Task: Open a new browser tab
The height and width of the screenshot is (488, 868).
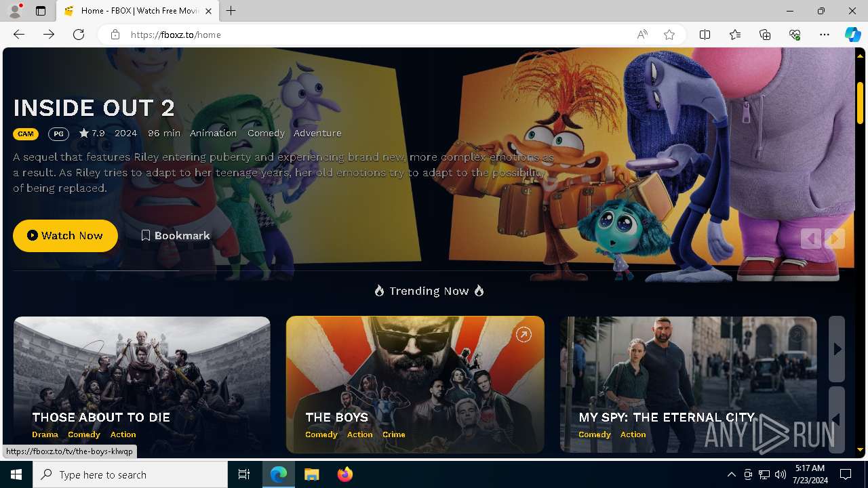Action: point(231,11)
